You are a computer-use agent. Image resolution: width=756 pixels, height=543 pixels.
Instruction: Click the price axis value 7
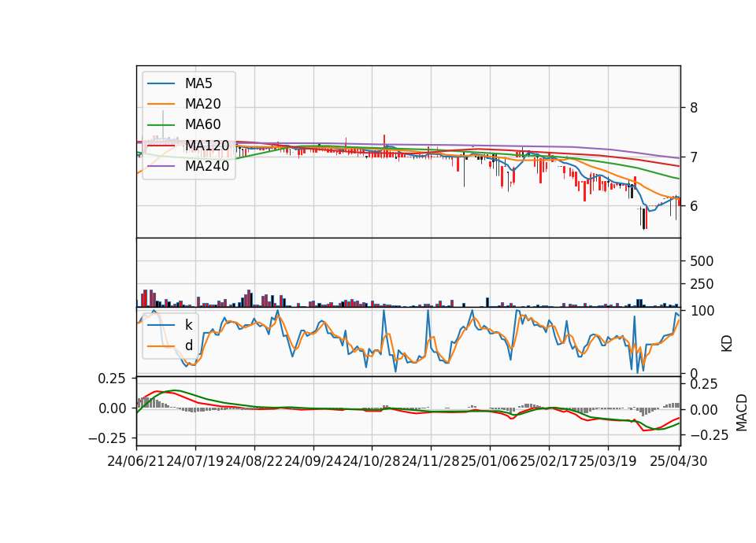[694, 157]
